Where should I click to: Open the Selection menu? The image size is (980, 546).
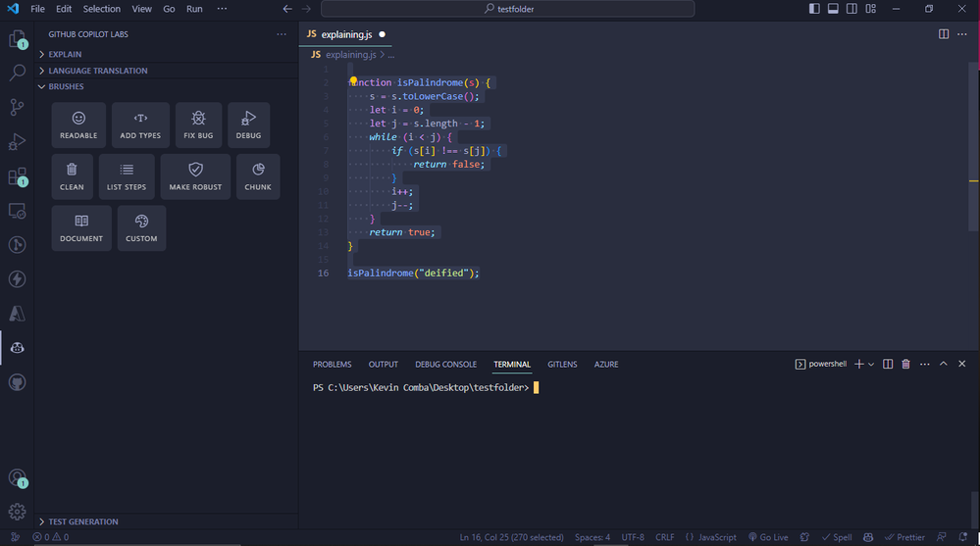coord(101,9)
